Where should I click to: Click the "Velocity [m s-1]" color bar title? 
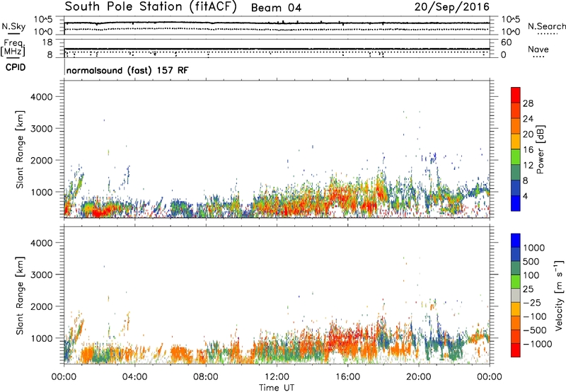[x=559, y=295]
